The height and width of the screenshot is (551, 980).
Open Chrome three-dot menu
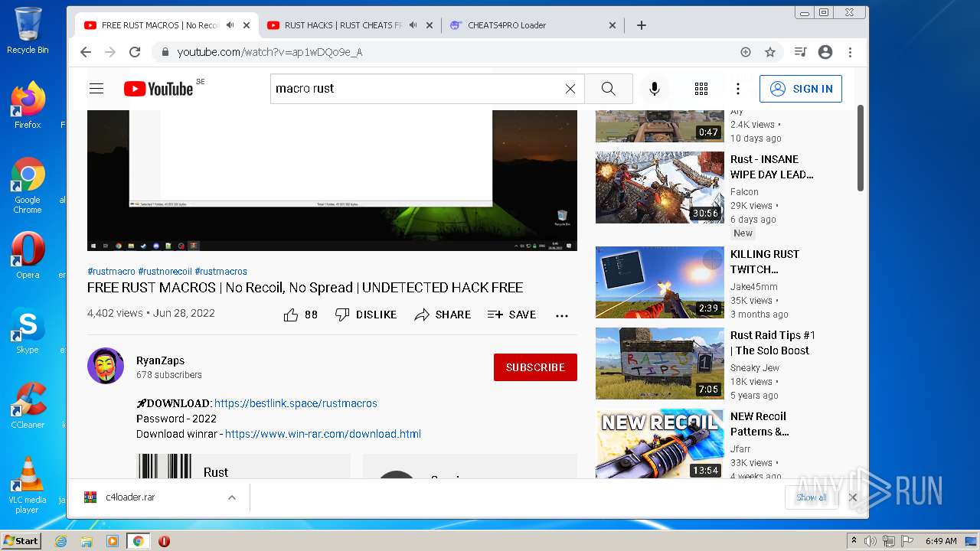[x=850, y=52]
